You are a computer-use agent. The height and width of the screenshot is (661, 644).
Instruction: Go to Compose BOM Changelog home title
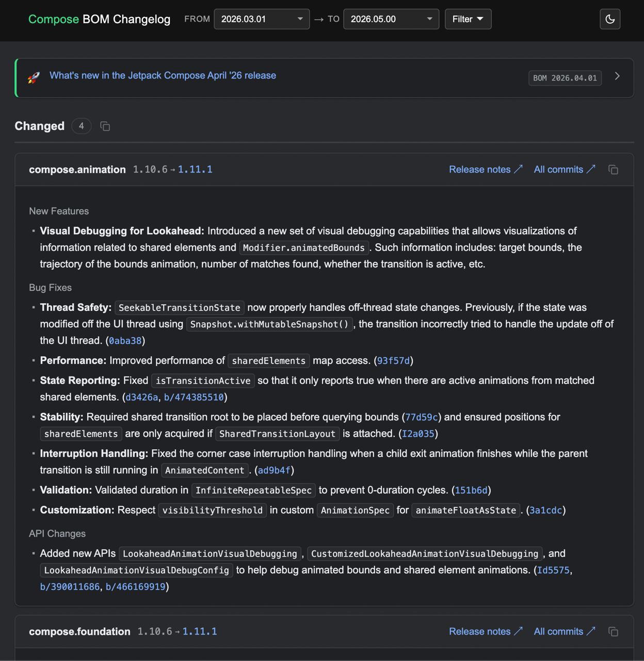pyautogui.click(x=99, y=19)
